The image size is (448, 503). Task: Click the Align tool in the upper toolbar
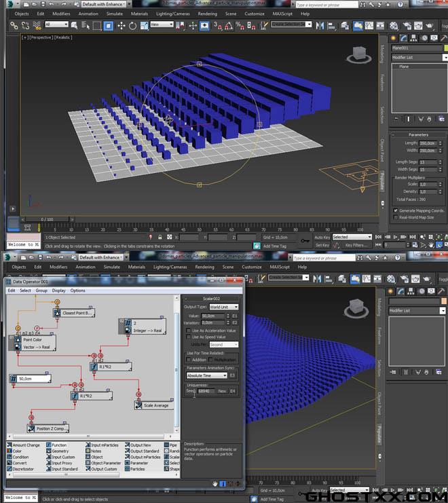point(331,26)
